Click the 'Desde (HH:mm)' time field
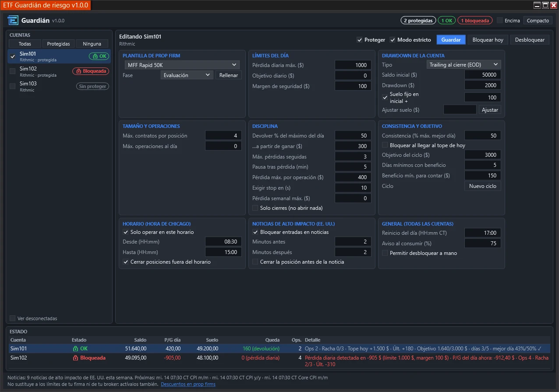The height and width of the screenshot is (392, 559). 223,242
